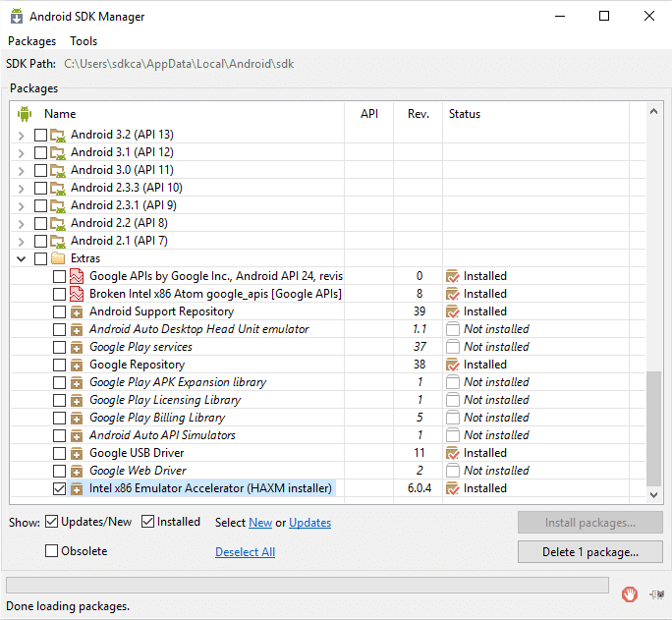Screen dimensions: 672x620
Task: Click the stop loading red hand icon
Action: pos(629,594)
